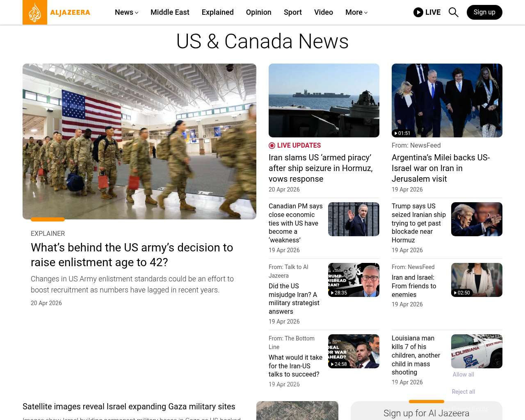Play the Argentina Milei 01:51 video
This screenshot has width=525, height=420.
pyautogui.click(x=447, y=100)
